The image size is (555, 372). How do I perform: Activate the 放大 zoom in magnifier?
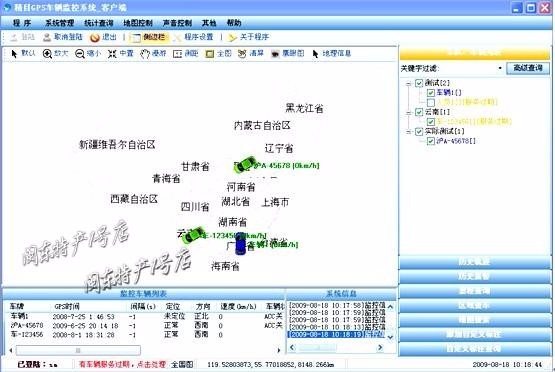55,54
